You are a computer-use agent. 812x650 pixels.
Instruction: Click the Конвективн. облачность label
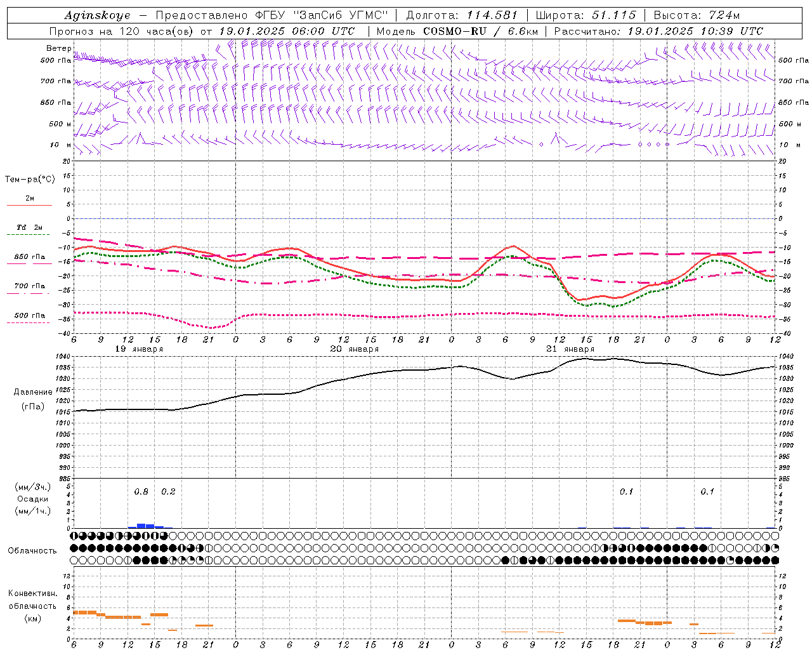(33, 600)
